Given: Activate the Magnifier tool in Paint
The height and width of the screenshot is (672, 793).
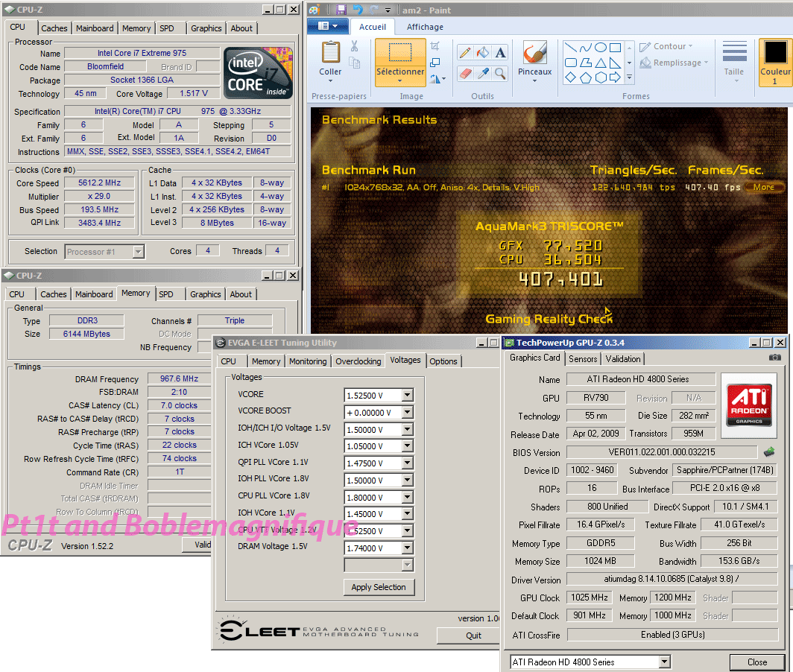Looking at the screenshot, I should [x=500, y=74].
